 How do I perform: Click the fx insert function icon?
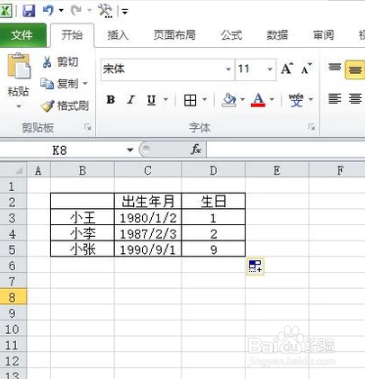click(196, 150)
